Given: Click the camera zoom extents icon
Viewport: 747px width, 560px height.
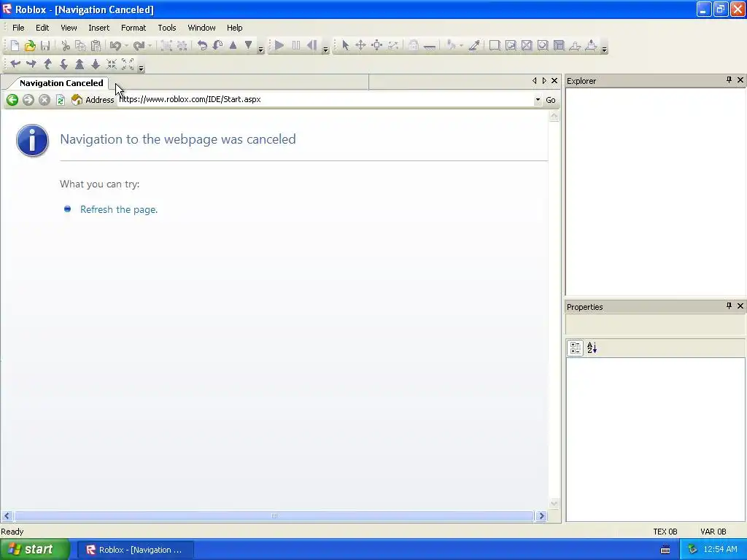Looking at the screenshot, I should point(128,64).
